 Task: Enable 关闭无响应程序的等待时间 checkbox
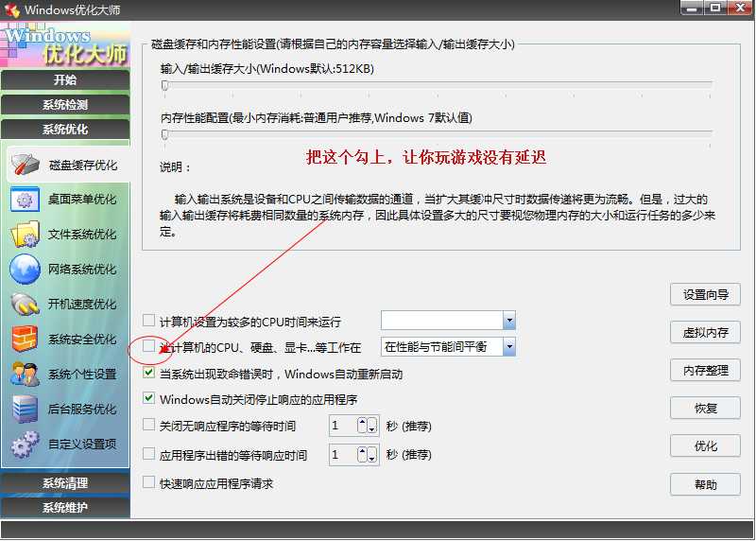click(148, 425)
